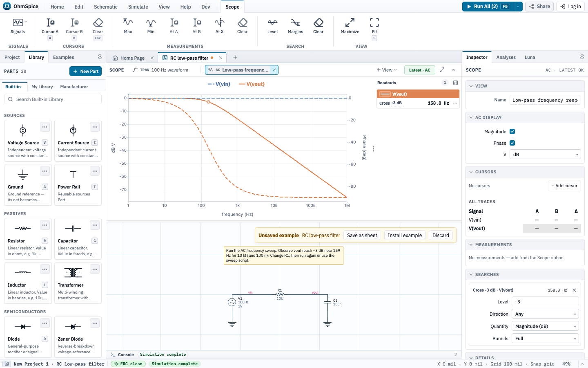The height and width of the screenshot is (368, 588).
Task: Open the Direction dropdown set to Any
Action: tap(545, 314)
